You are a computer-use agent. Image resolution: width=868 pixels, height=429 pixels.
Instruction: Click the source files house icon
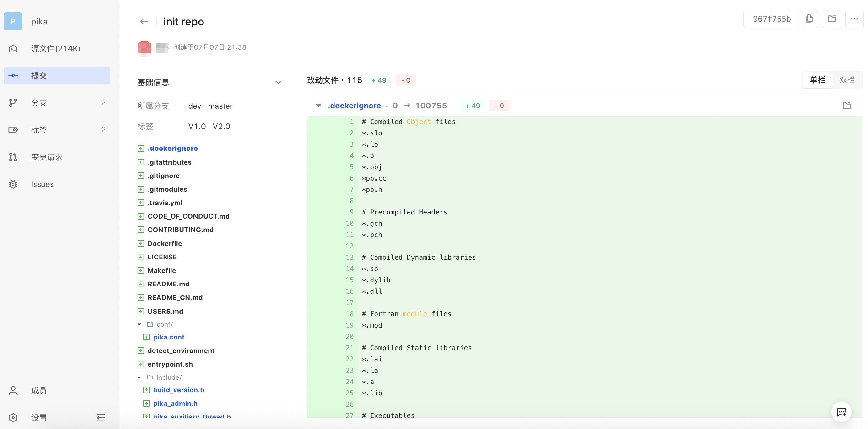pyautogui.click(x=13, y=49)
